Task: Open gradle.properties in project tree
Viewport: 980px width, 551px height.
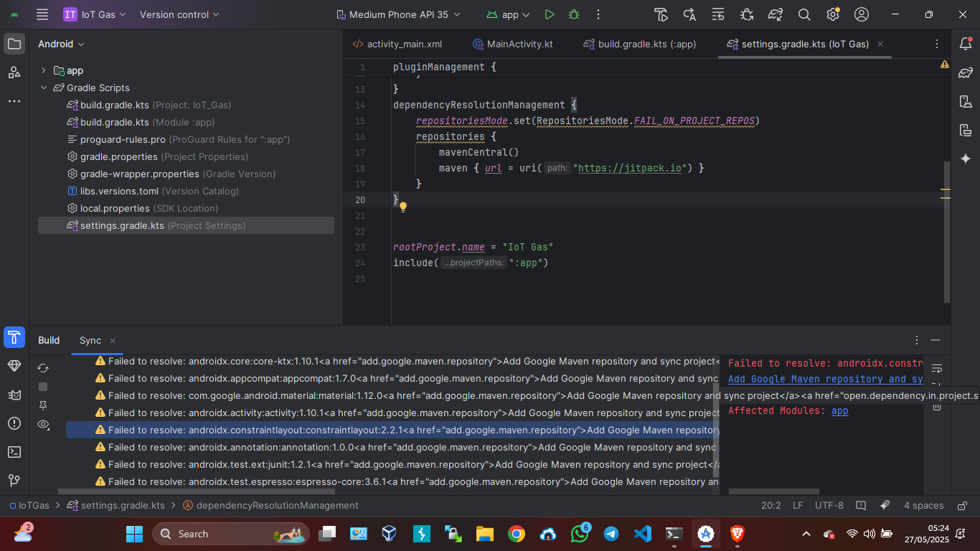Action: [158, 156]
